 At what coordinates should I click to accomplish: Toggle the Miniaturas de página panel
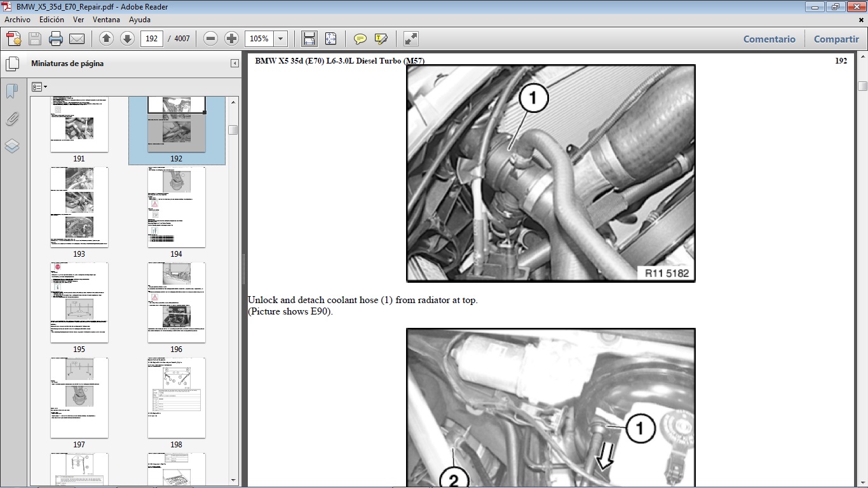tap(13, 64)
